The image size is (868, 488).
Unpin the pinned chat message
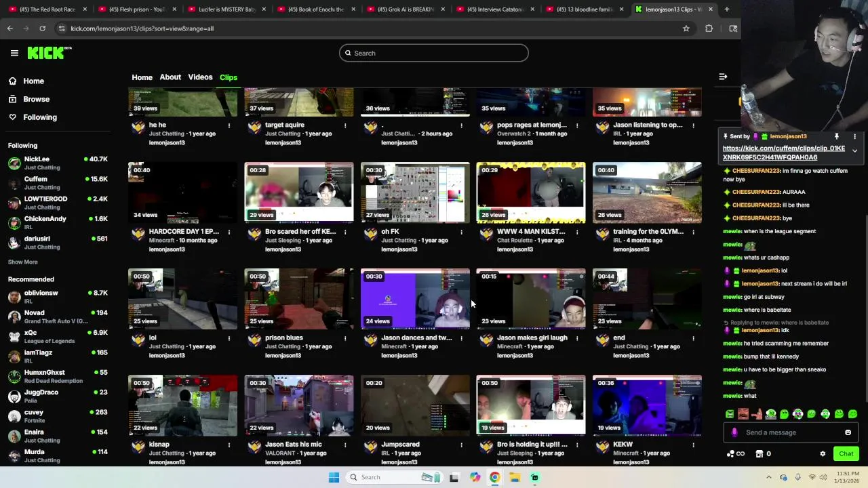(837, 136)
